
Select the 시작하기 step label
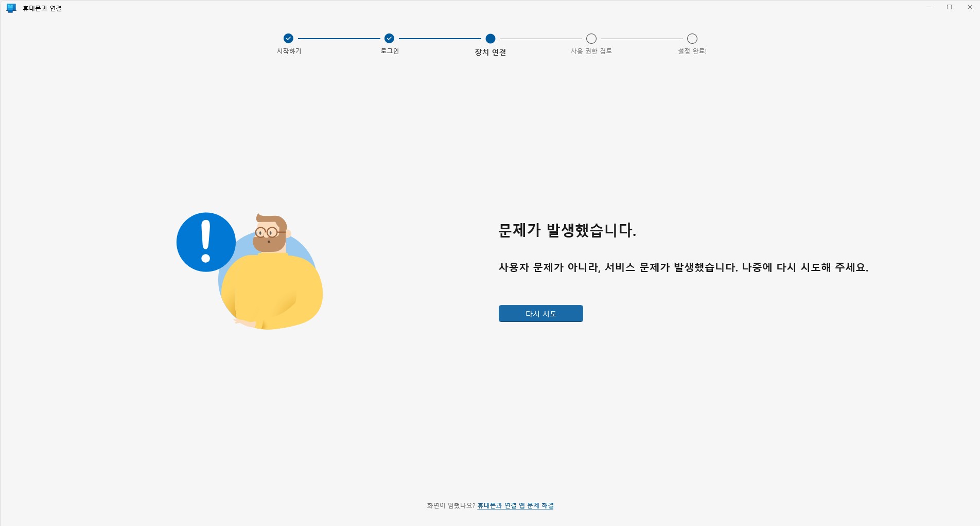(x=288, y=50)
